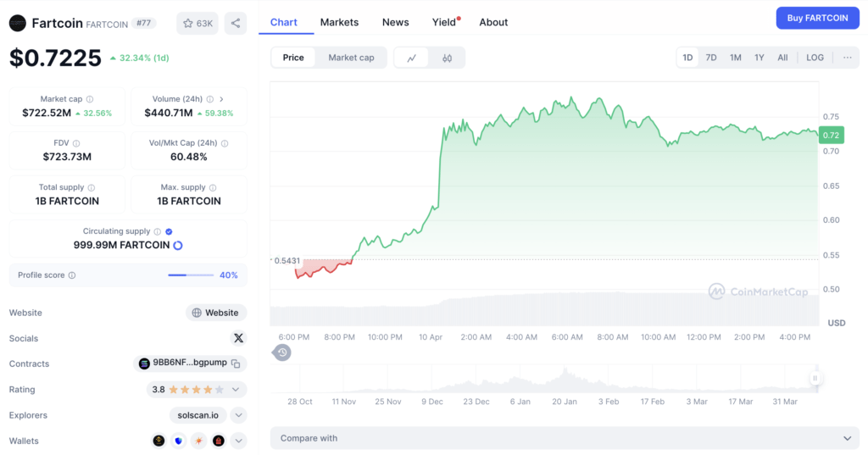The width and height of the screenshot is (868, 455).
Task: Toggle LOG scale on chart
Action: [815, 58]
